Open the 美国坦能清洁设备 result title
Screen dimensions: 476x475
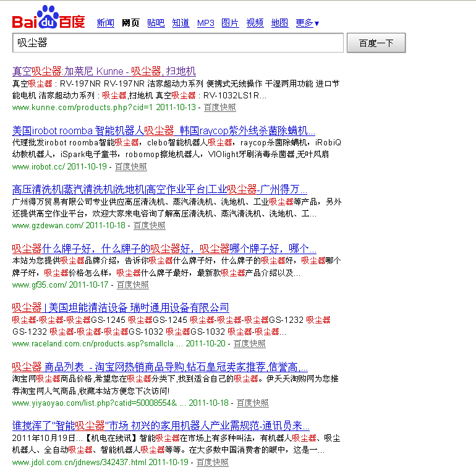(121, 307)
